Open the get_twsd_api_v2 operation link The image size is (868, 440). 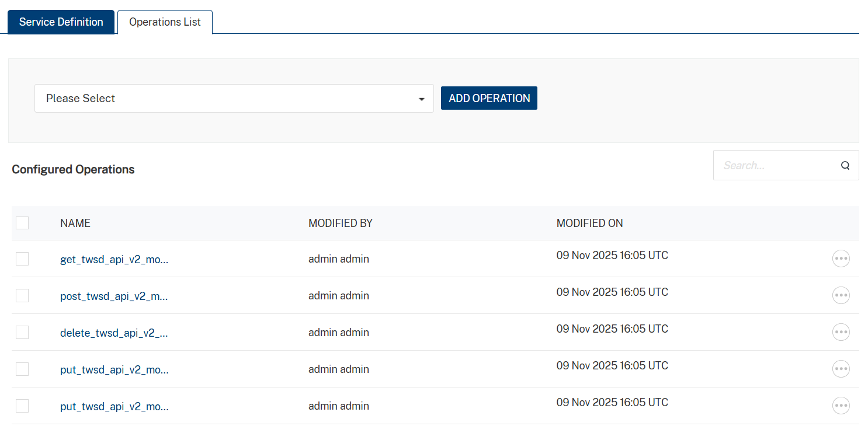tap(114, 259)
